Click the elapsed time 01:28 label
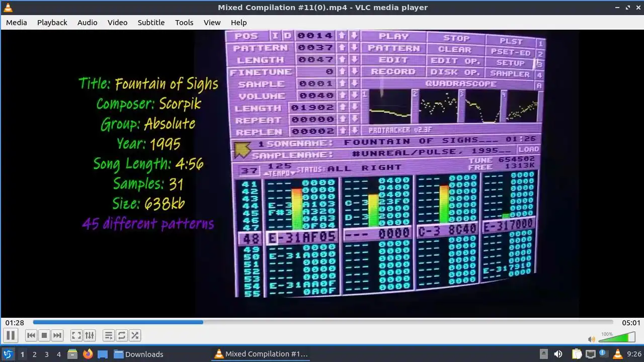This screenshot has height=362, width=644. (x=15, y=323)
